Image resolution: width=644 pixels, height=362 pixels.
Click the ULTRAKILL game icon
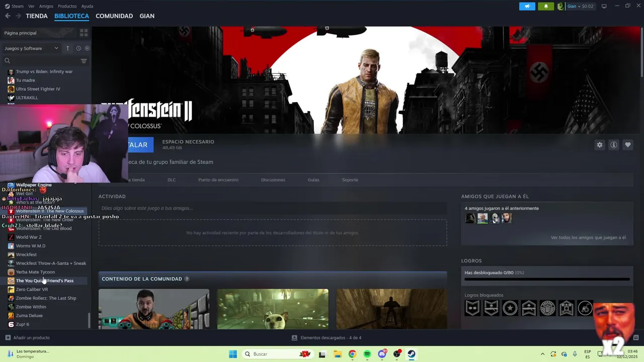point(11,98)
